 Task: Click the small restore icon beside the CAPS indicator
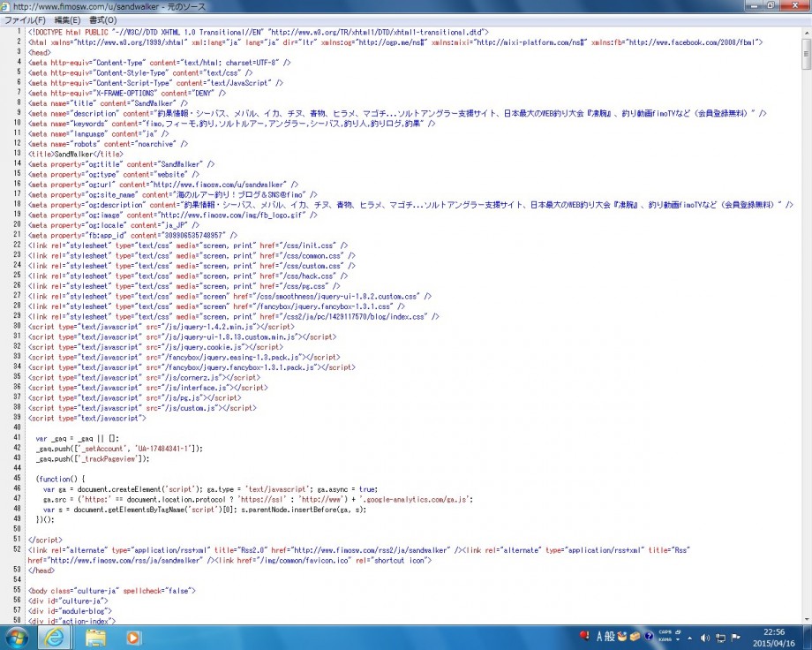[x=677, y=632]
